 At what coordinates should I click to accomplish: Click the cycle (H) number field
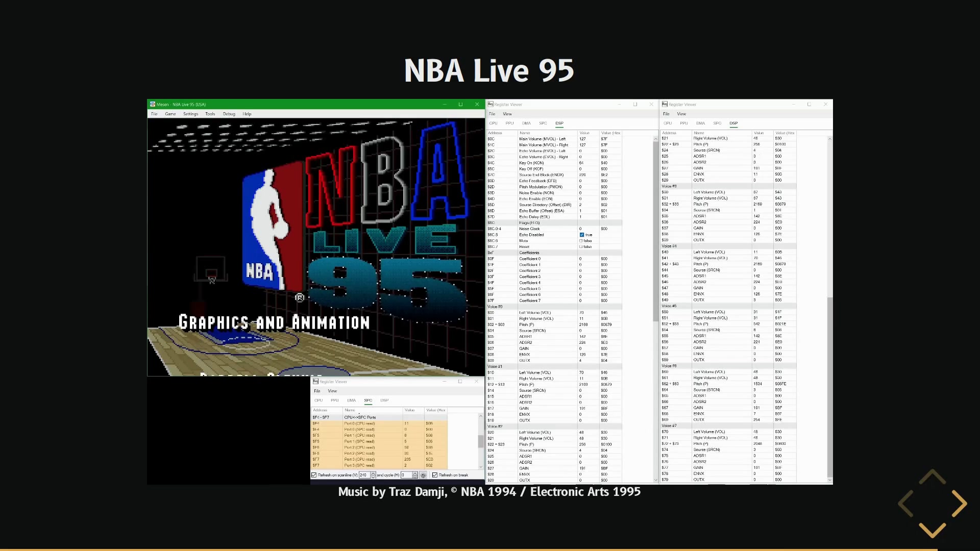[x=406, y=475]
